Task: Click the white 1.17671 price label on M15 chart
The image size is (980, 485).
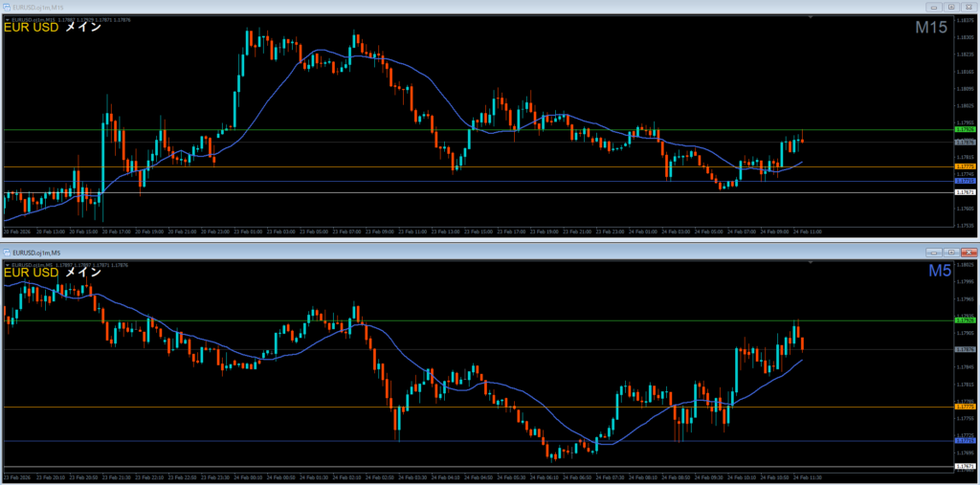Action: click(x=966, y=192)
